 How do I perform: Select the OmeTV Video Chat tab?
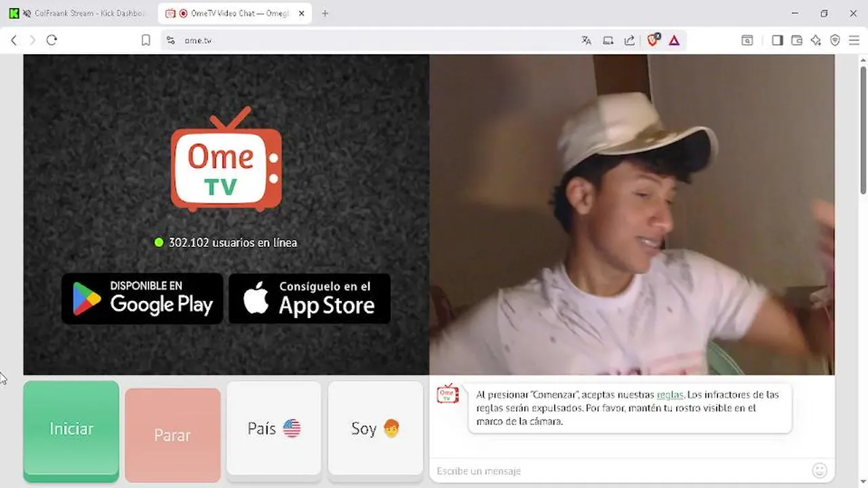tap(234, 14)
